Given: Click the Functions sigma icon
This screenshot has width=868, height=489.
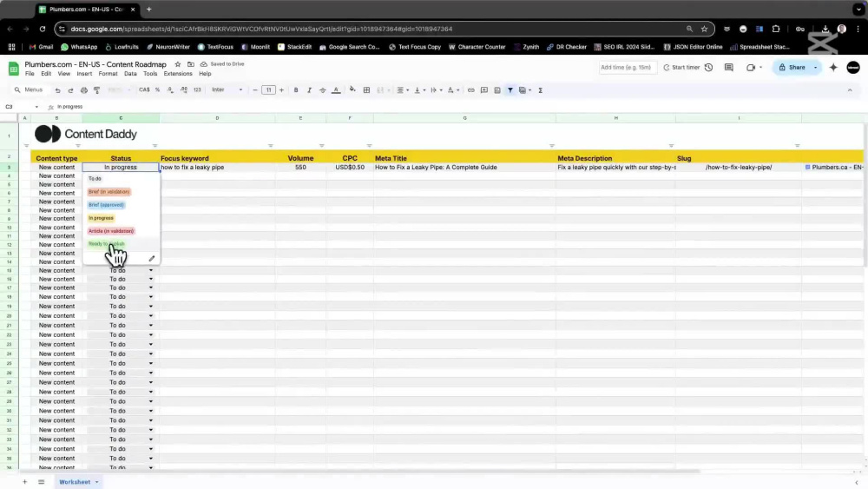Looking at the screenshot, I should 540,90.
